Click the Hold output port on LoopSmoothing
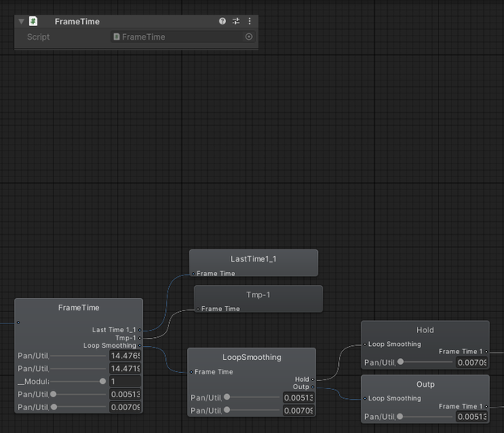Image resolution: width=504 pixels, height=433 pixels. tap(312, 379)
